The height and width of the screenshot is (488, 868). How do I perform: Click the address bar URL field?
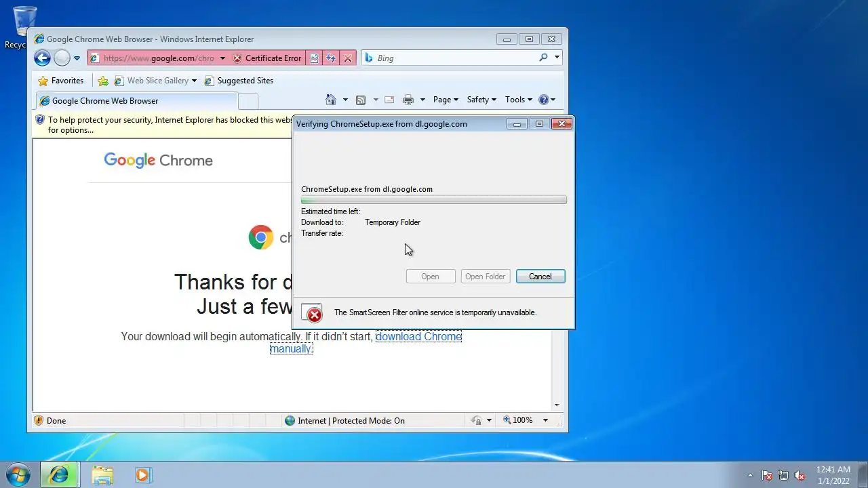159,58
